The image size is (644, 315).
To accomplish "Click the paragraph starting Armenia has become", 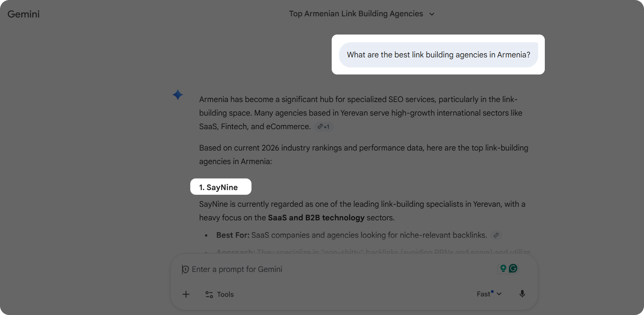I will (360, 113).
